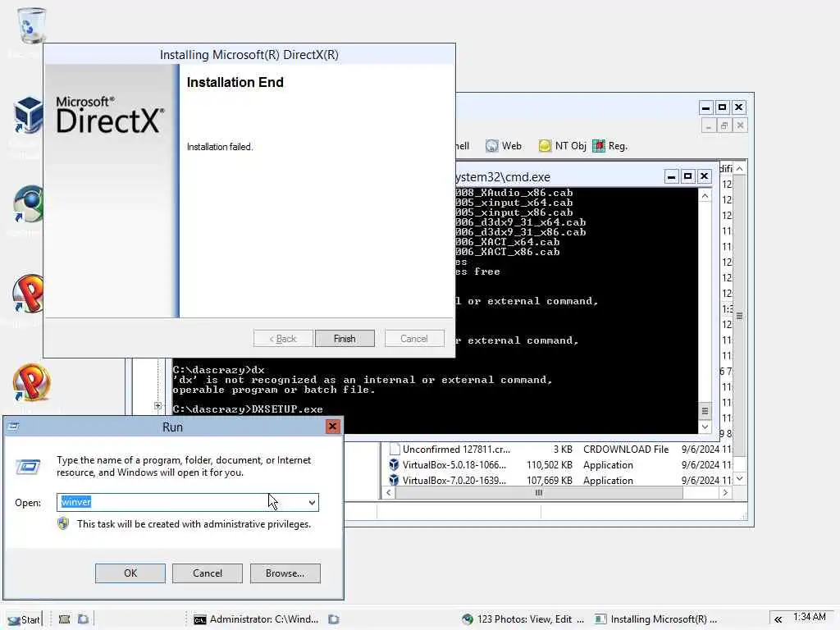840x630 pixels.
Task: Open the upper red P desktop shortcut
Action: 27,294
